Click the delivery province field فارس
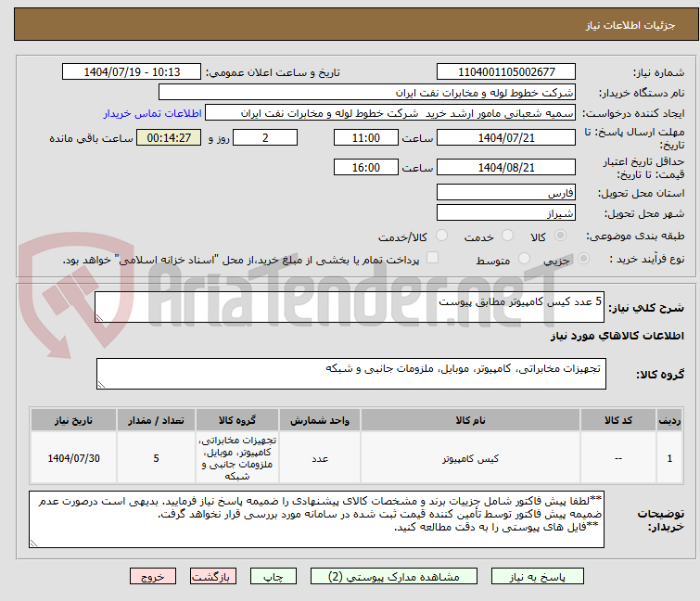The width and height of the screenshot is (700, 601). pos(506,192)
